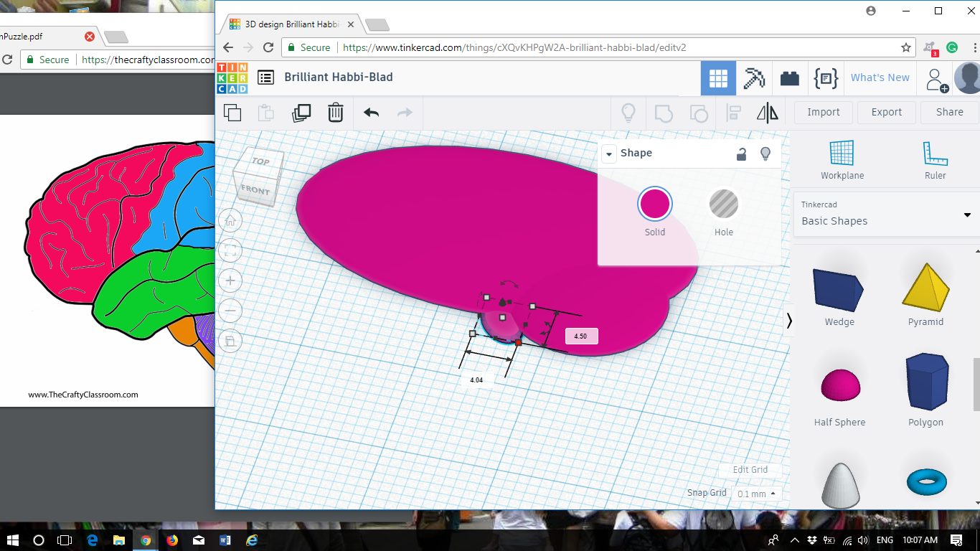Screen dimensions: 980x551
Task: Collapse shapes sidebar chevron
Action: (x=789, y=320)
